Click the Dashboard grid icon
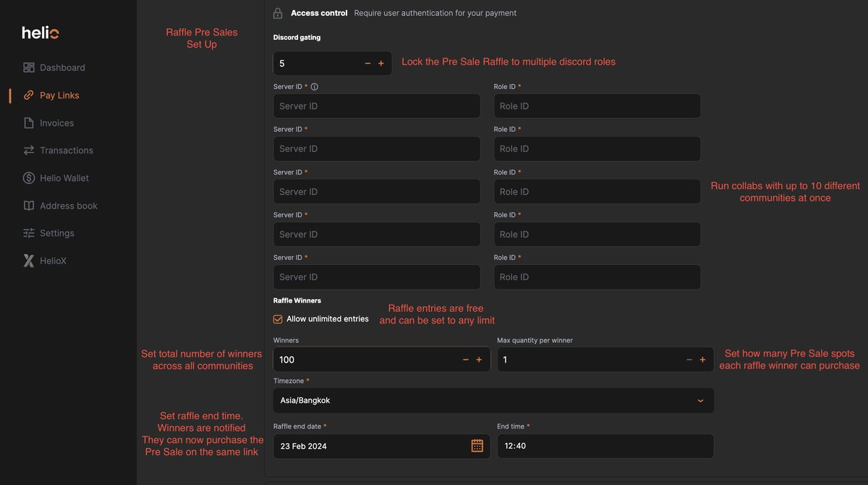Viewport: 868px width, 485px height. [29, 67]
